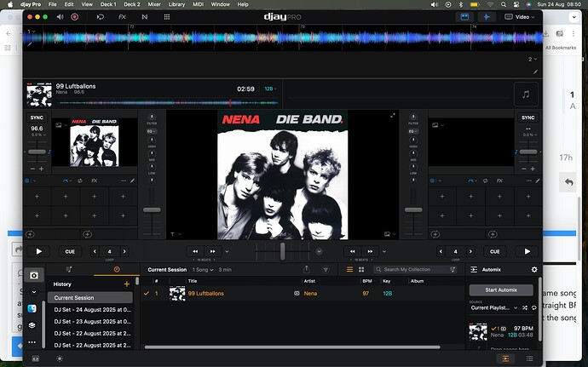Click the first empty cue pad on deck 1
This screenshot has width=588, height=367.
37,197
